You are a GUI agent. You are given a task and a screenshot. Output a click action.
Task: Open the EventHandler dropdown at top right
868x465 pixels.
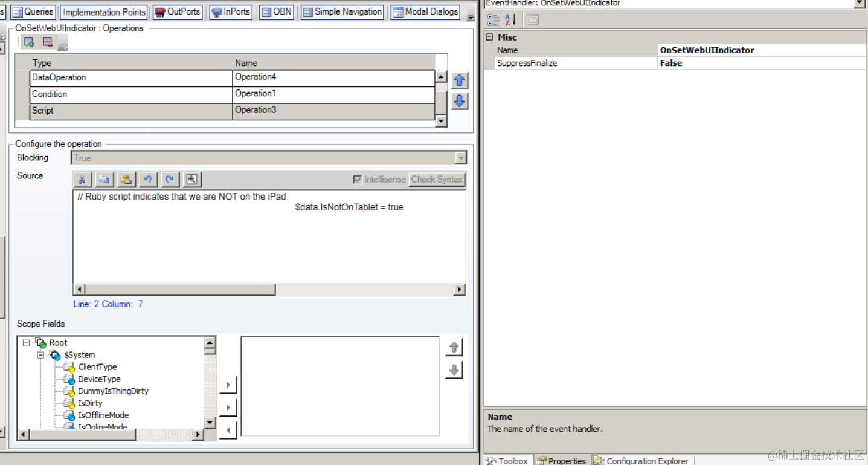[x=861, y=3]
